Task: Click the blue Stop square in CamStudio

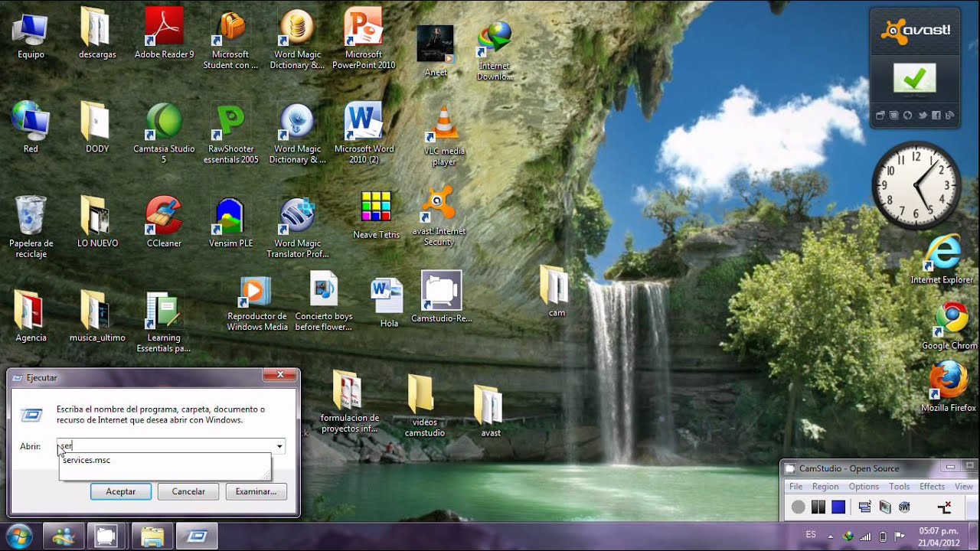Action: point(838,507)
